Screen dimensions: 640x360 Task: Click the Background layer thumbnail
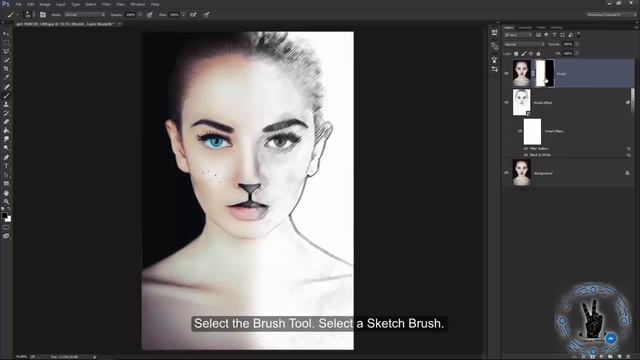tap(522, 173)
